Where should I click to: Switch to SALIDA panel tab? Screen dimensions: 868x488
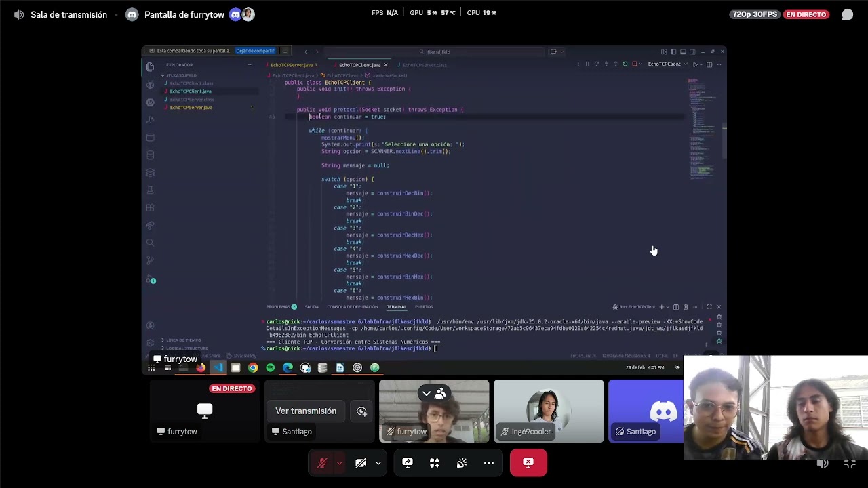(x=312, y=307)
